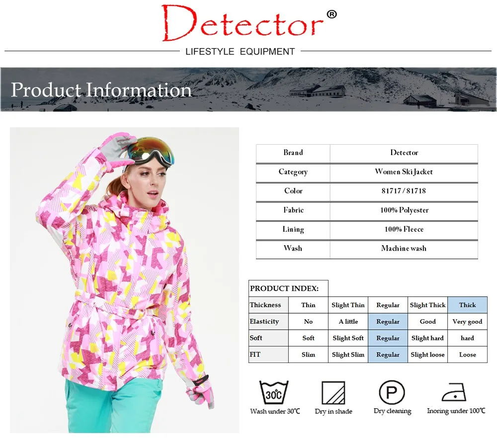Click the ski jacket model photo
This screenshot has height=448, width=497.
tap(124, 280)
